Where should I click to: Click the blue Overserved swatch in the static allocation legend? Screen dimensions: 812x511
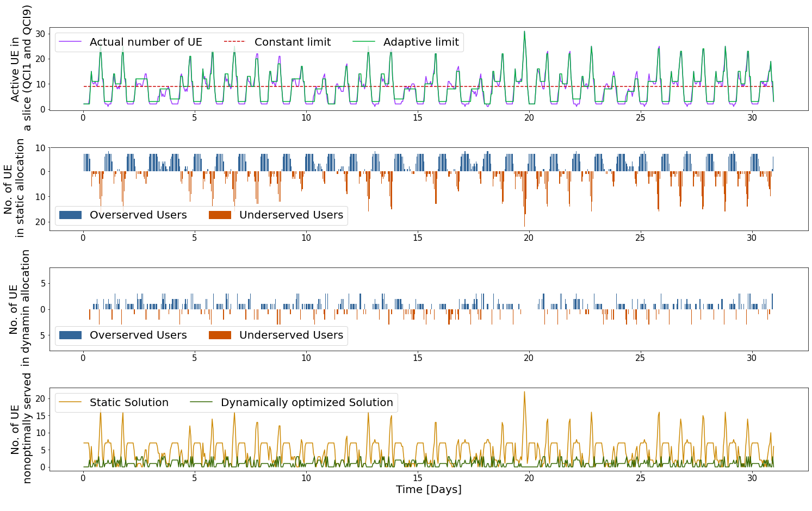(70, 215)
